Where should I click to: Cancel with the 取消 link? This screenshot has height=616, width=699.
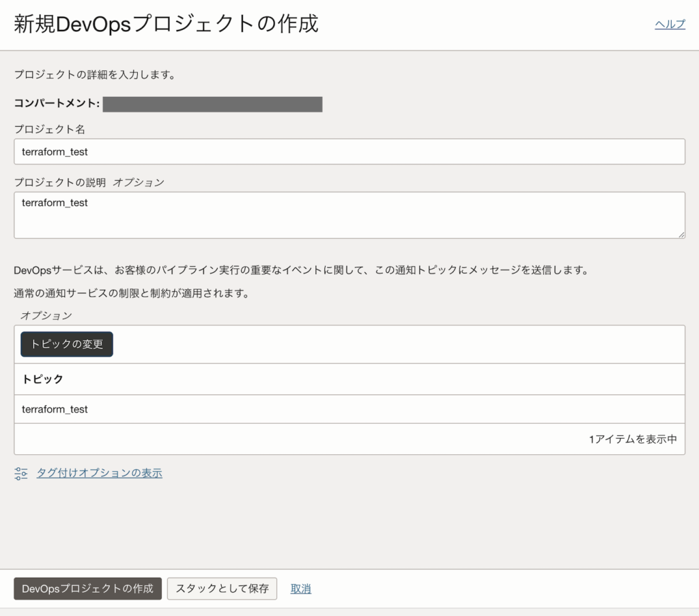[300, 589]
